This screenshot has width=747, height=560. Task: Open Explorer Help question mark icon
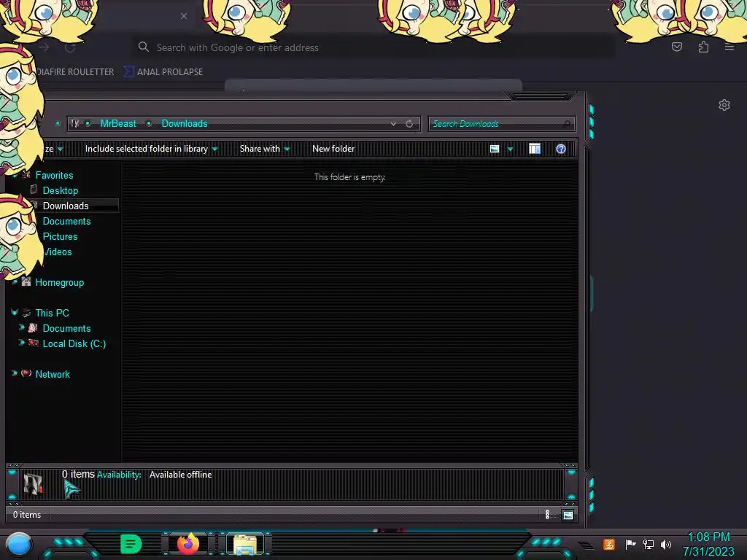point(561,149)
